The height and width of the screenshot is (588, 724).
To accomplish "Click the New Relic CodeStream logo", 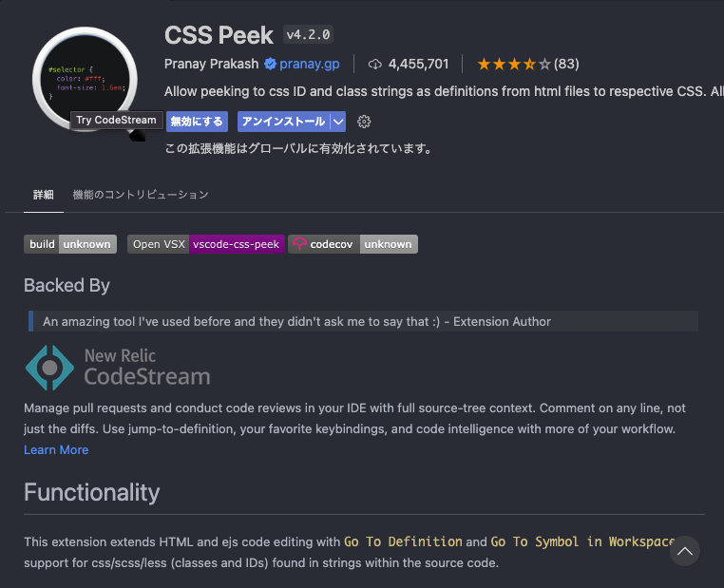I will (118, 368).
